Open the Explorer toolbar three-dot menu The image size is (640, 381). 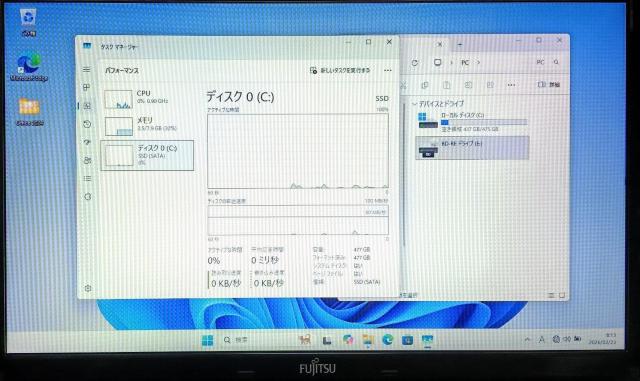(511, 85)
